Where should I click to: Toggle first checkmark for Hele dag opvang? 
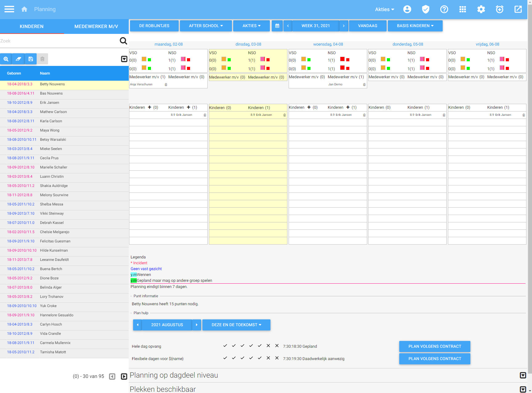click(225, 346)
